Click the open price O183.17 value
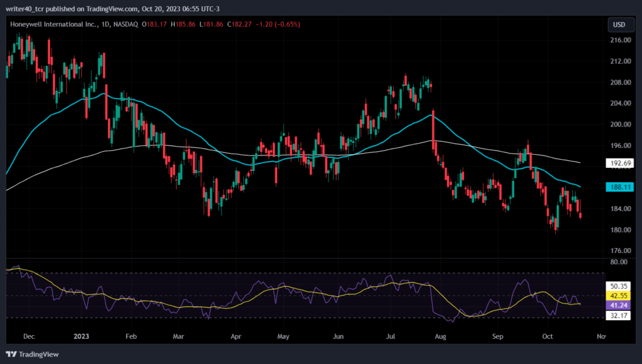The height and width of the screenshot is (364, 642). tap(154, 24)
